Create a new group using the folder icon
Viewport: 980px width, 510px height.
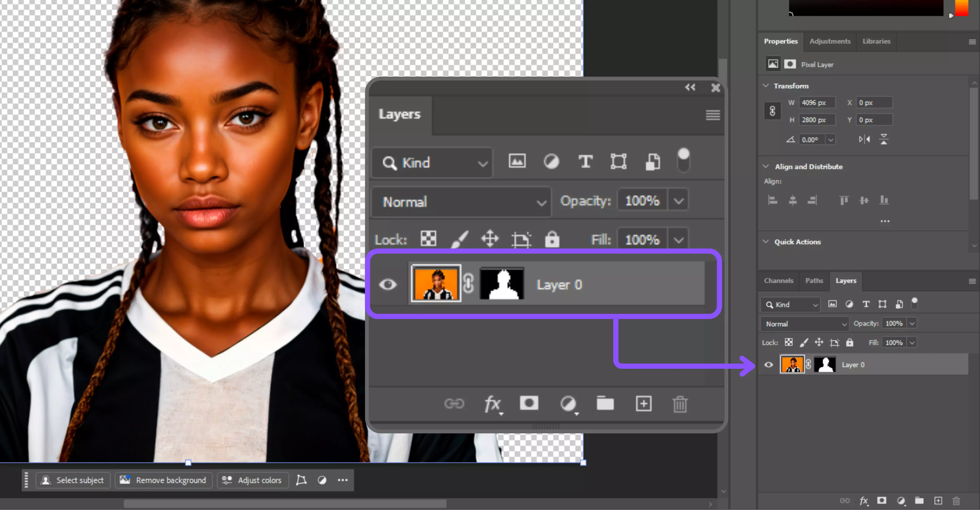605,404
